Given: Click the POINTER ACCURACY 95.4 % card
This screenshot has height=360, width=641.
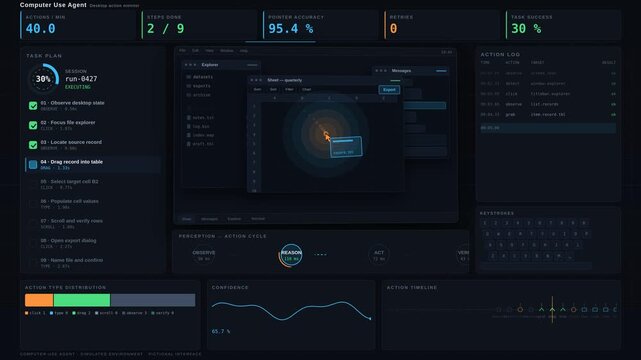Looking at the screenshot, I should [321, 25].
